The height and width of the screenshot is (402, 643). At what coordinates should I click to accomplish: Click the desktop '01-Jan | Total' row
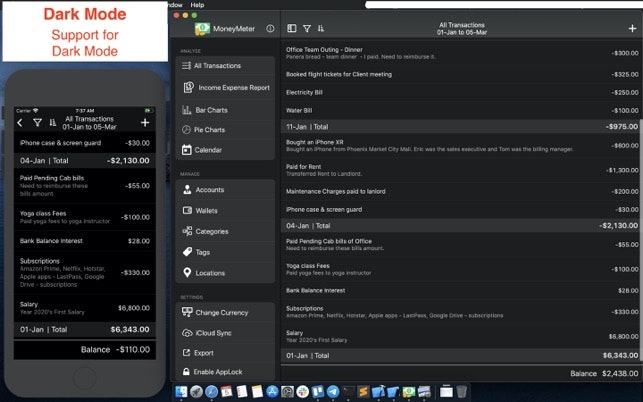(462, 356)
